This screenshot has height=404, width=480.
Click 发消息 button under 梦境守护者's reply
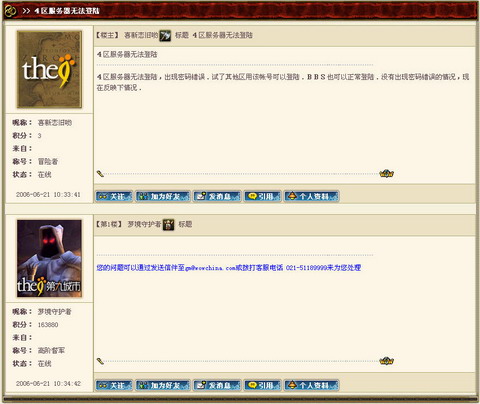point(217,385)
